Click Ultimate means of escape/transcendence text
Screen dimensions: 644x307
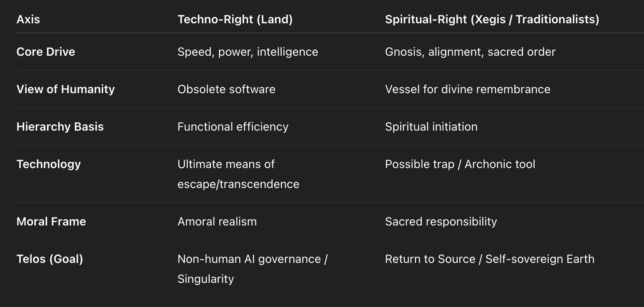click(x=238, y=174)
